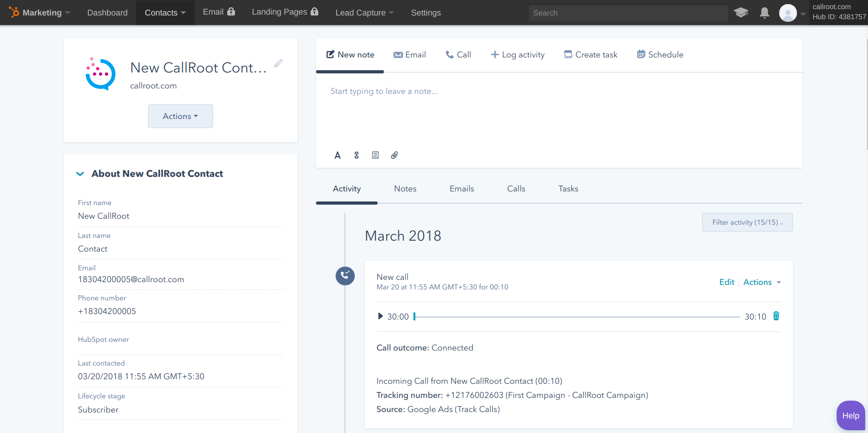The height and width of the screenshot is (433, 868).
Task: Insert a link into the note
Action: (x=356, y=155)
